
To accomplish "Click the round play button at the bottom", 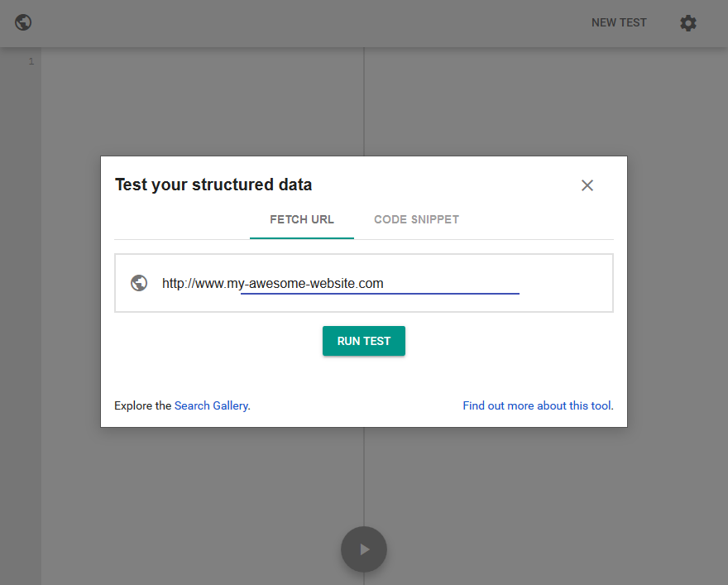I will [364, 549].
